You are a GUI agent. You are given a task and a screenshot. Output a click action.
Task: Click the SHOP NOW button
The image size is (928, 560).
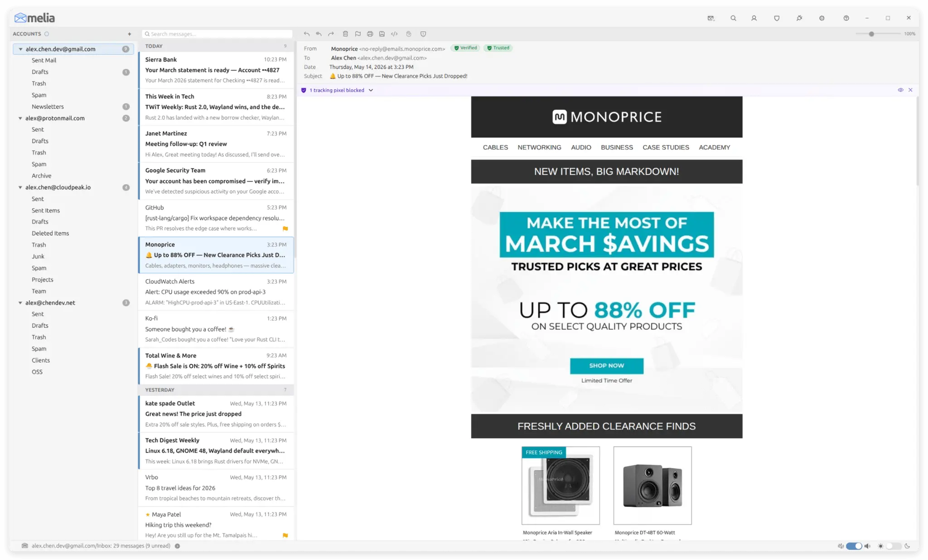pos(606,366)
